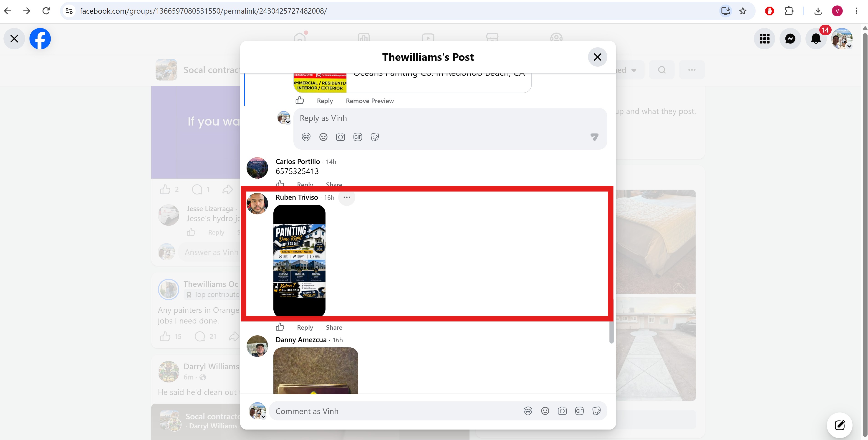Click Remove Preview link

[x=370, y=101]
